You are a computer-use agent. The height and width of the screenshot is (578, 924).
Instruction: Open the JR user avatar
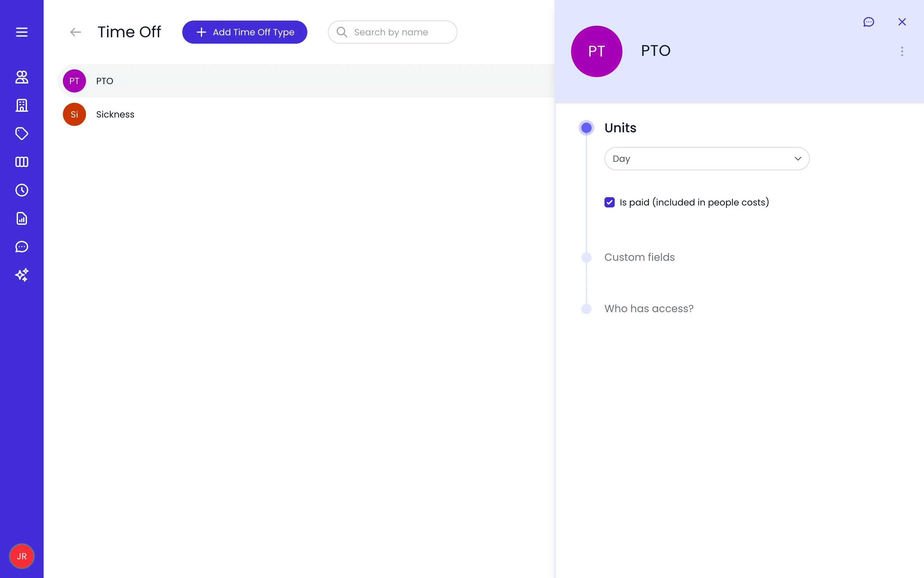pos(22,556)
